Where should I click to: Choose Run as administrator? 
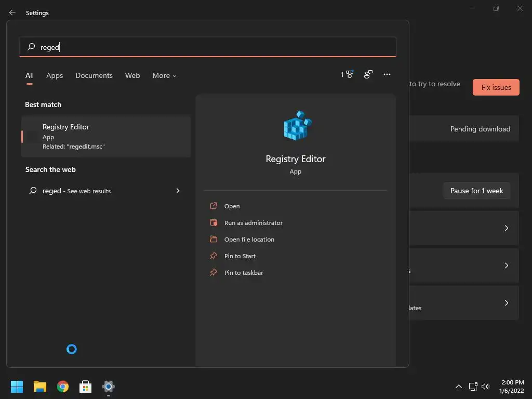(x=254, y=222)
